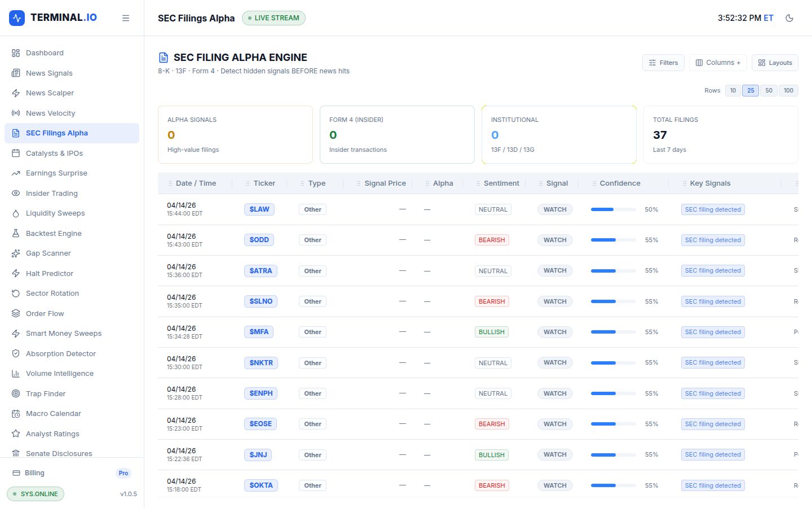Click the Insider Trading eye icon

coord(16,193)
